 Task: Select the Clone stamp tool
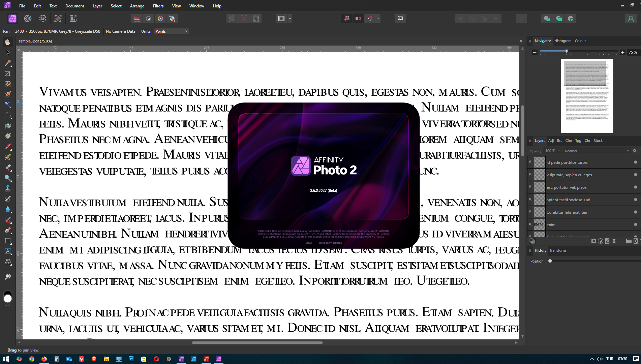point(8,188)
